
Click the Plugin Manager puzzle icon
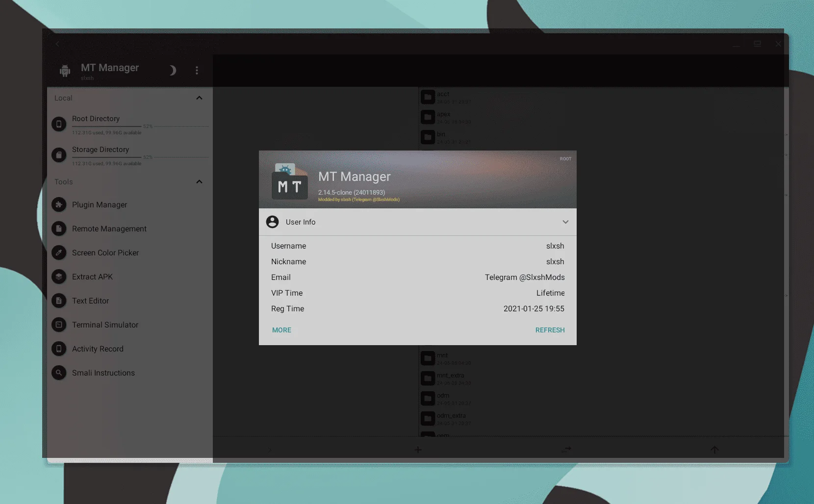click(59, 204)
